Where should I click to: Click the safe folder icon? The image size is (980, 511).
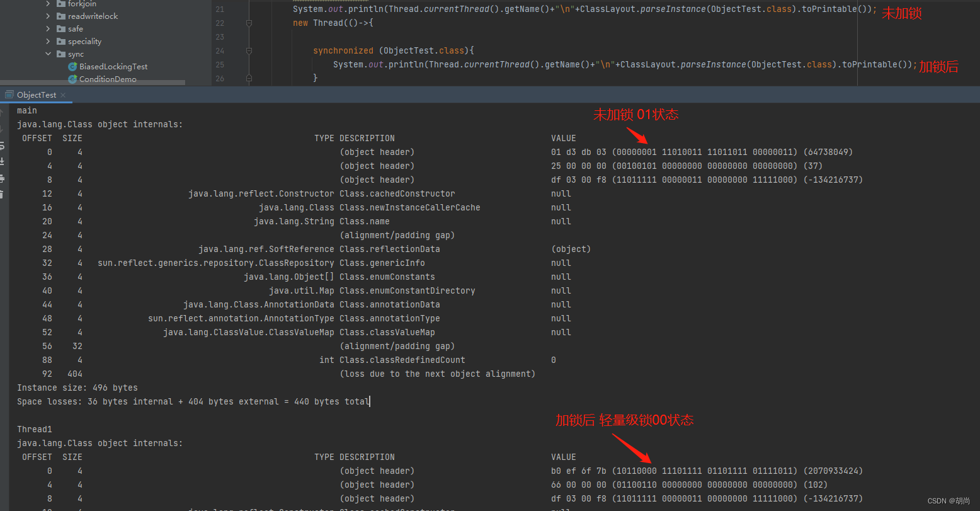[x=61, y=28]
